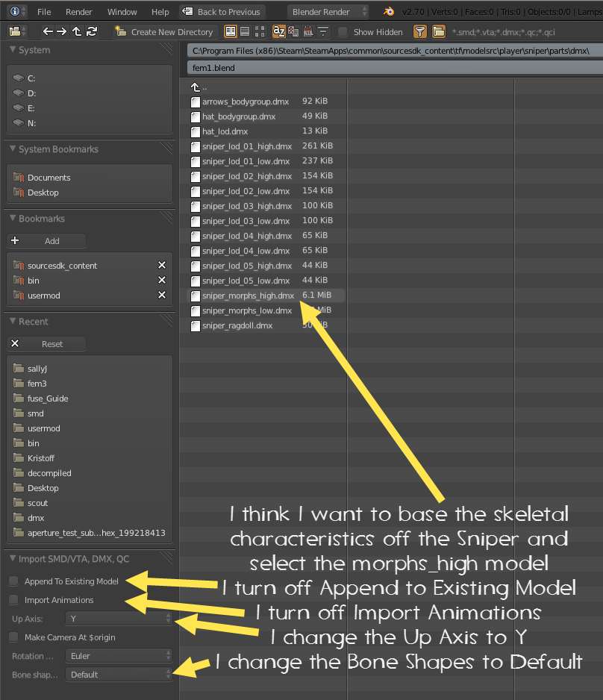The width and height of the screenshot is (603, 700).
Task: Select arrows_bodygroup.dmx file
Action: pos(266,101)
